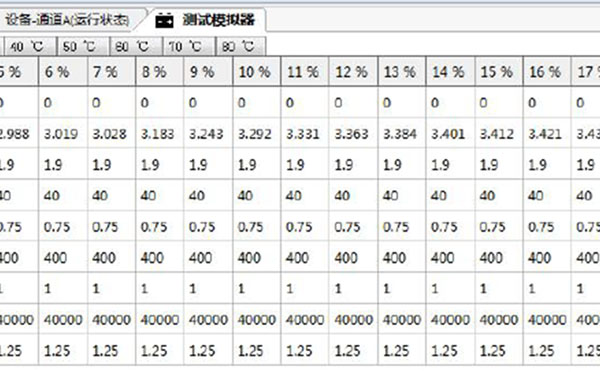600x372 pixels.
Task: Switch to the 设备-通道A(运行状态) tab
Action: coord(68,20)
